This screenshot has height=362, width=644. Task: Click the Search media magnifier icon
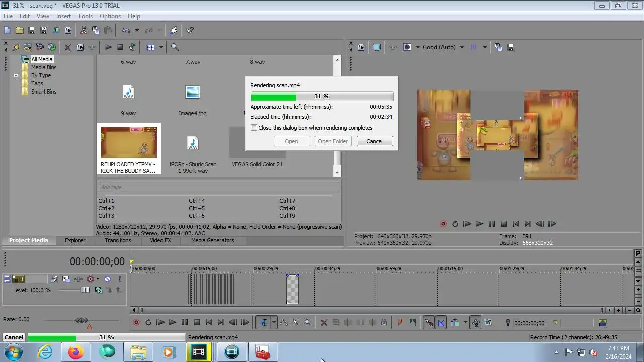coord(175,47)
